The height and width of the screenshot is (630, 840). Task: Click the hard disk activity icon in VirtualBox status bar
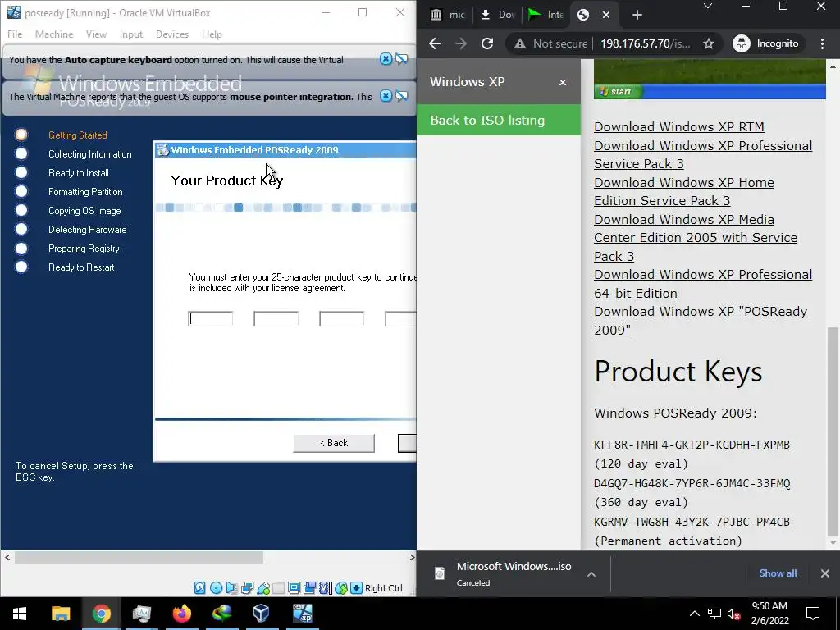click(x=200, y=587)
